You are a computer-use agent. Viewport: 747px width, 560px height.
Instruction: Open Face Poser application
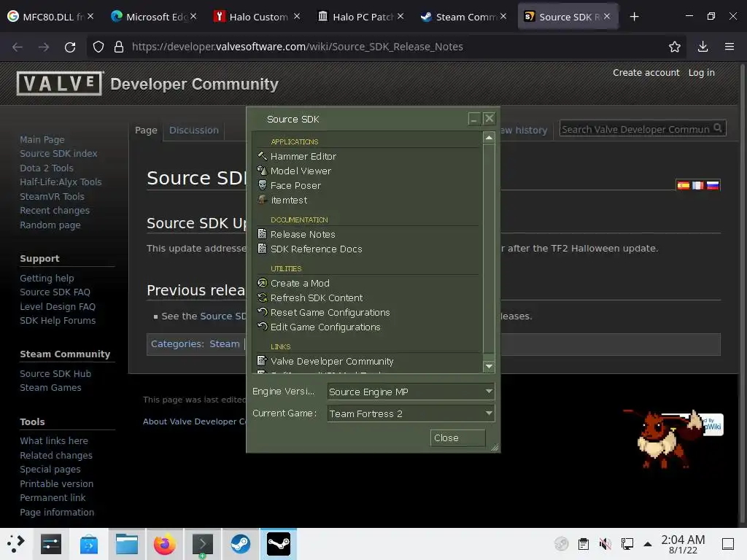tap(295, 186)
